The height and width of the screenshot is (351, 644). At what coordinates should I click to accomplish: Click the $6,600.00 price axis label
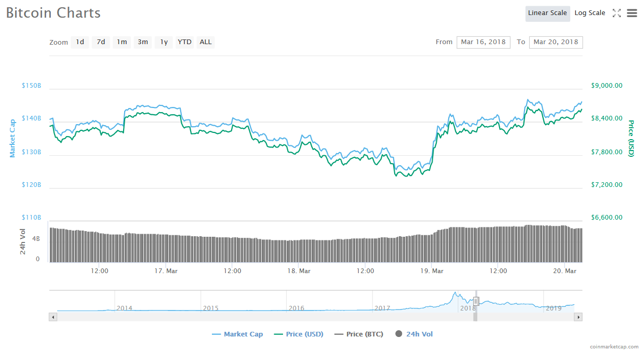[x=607, y=218]
